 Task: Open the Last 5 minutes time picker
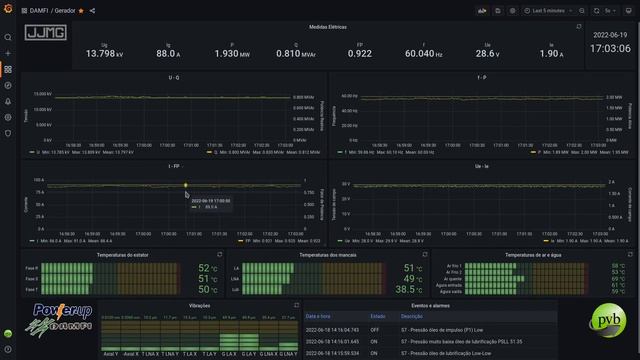pyautogui.click(x=548, y=11)
